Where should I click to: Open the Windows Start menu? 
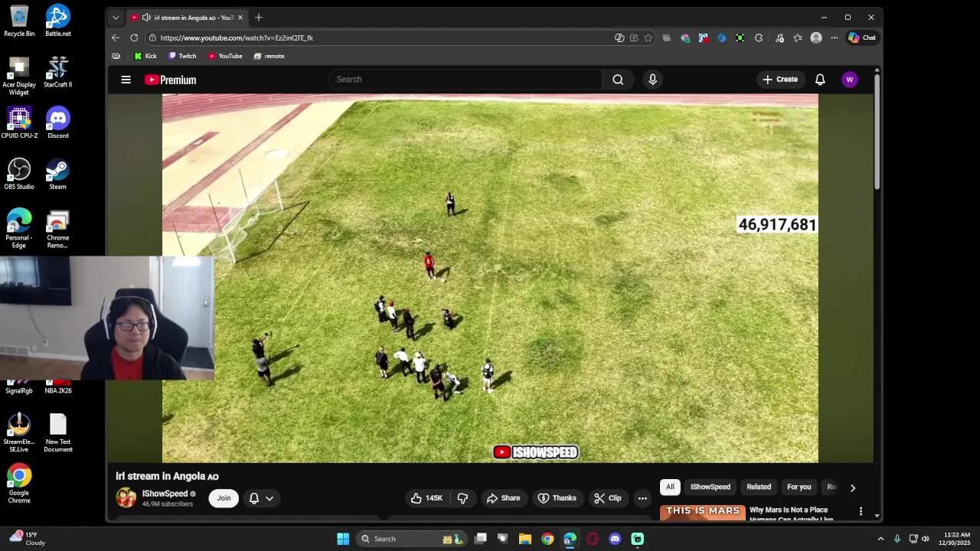pyautogui.click(x=343, y=539)
